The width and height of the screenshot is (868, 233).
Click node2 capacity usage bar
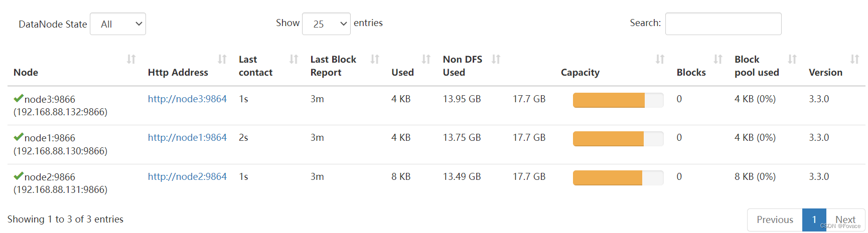pos(618,177)
